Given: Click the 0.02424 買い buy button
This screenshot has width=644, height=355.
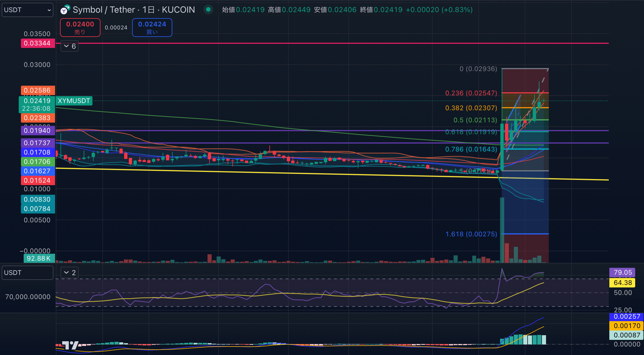Looking at the screenshot, I should coord(152,28).
